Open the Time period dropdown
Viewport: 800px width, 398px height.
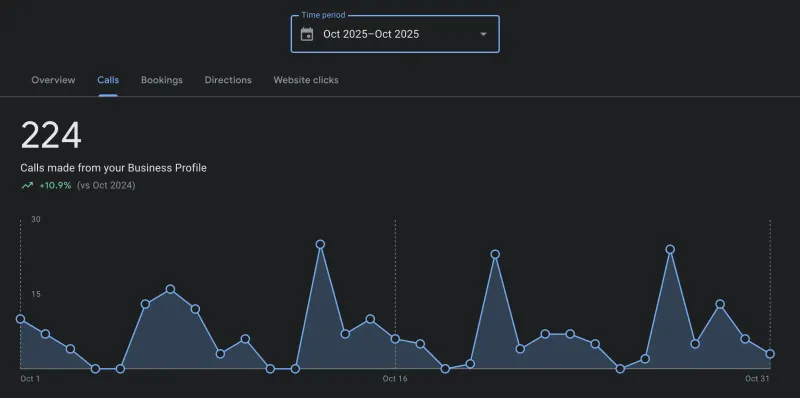point(395,34)
